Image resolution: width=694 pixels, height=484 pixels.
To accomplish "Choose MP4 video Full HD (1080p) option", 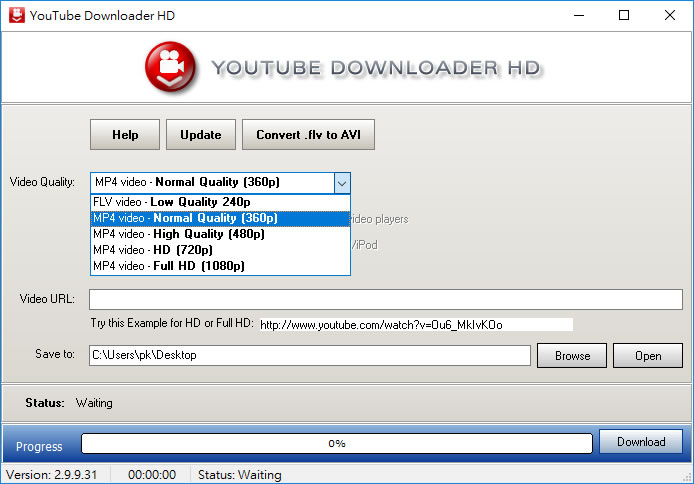I will 220,266.
